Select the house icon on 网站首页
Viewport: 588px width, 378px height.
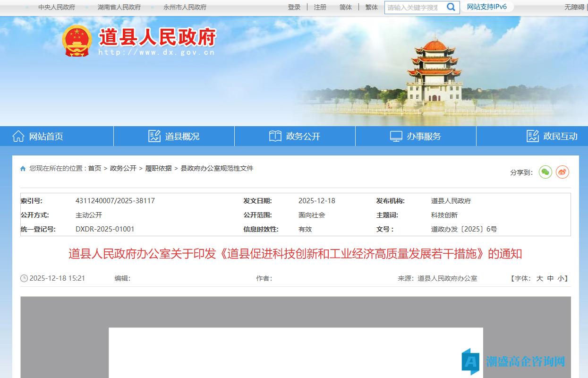(18, 136)
